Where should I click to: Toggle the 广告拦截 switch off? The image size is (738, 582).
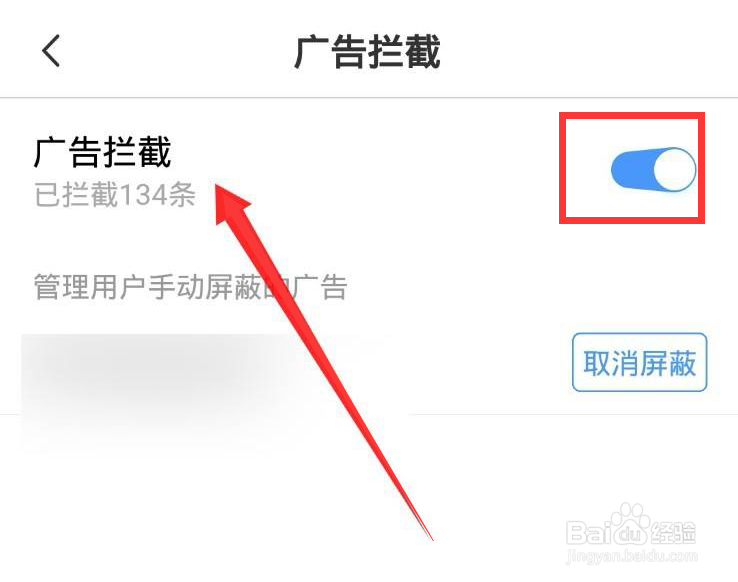click(653, 169)
